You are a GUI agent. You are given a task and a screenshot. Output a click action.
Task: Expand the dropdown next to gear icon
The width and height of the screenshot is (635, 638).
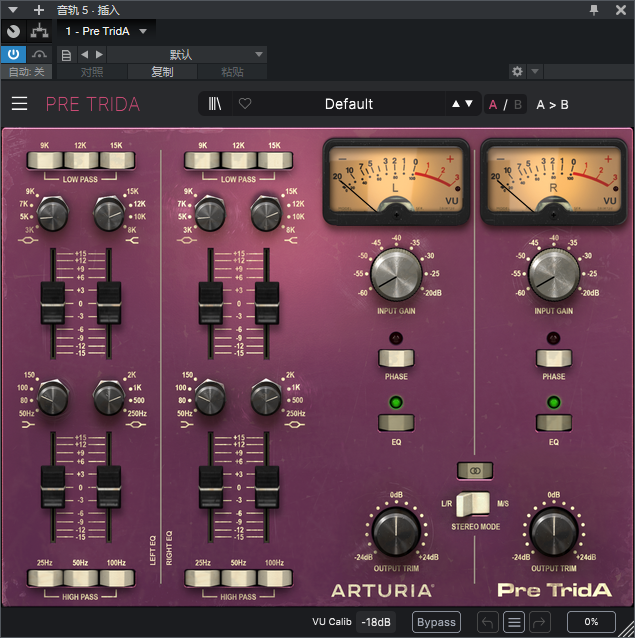coord(535,72)
